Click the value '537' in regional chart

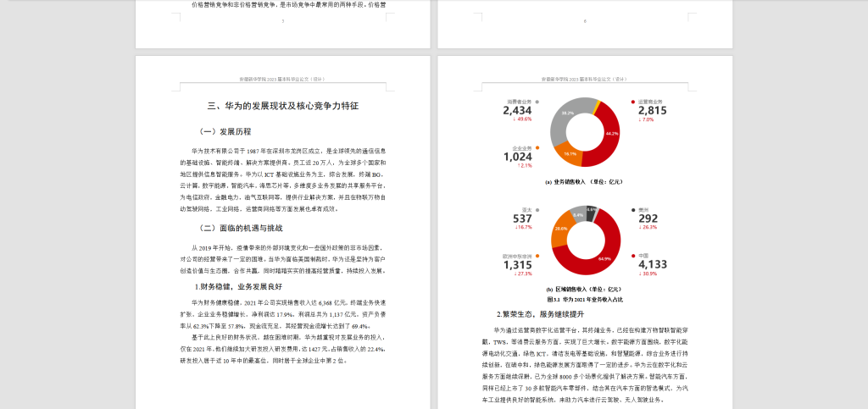(522, 218)
